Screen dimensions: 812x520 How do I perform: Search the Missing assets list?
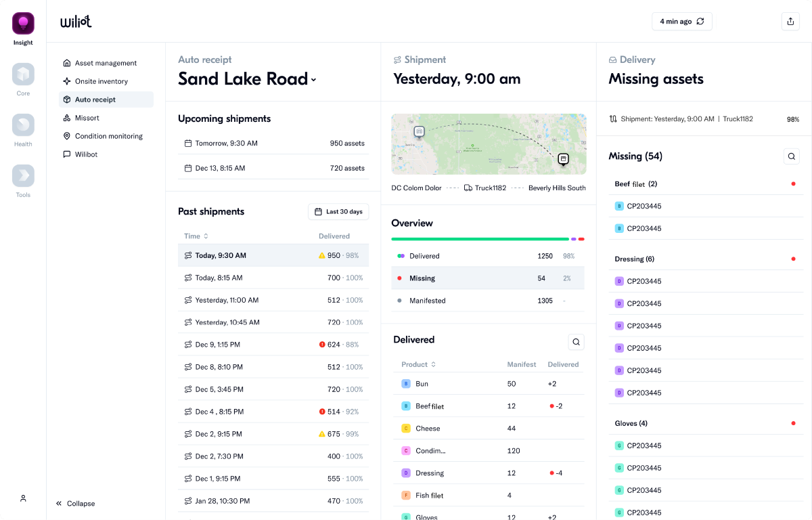click(791, 156)
